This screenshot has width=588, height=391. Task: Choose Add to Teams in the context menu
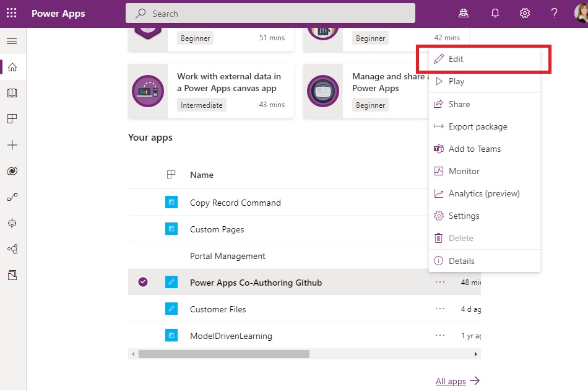(473, 149)
